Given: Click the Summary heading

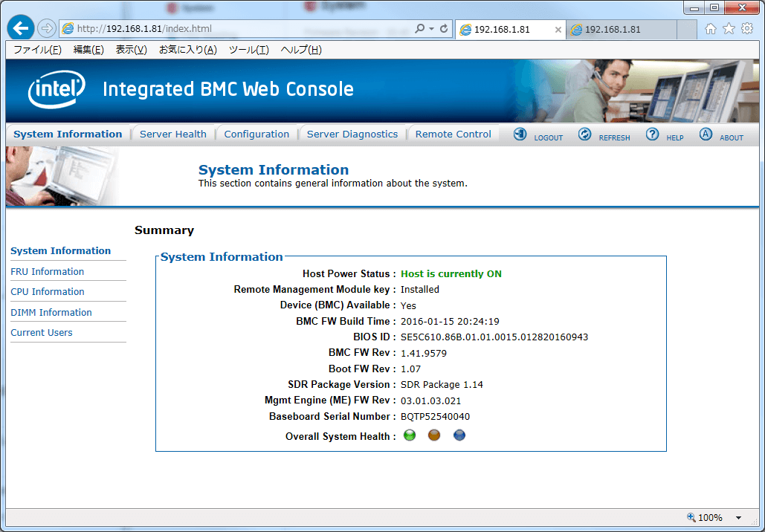Looking at the screenshot, I should pos(164,230).
